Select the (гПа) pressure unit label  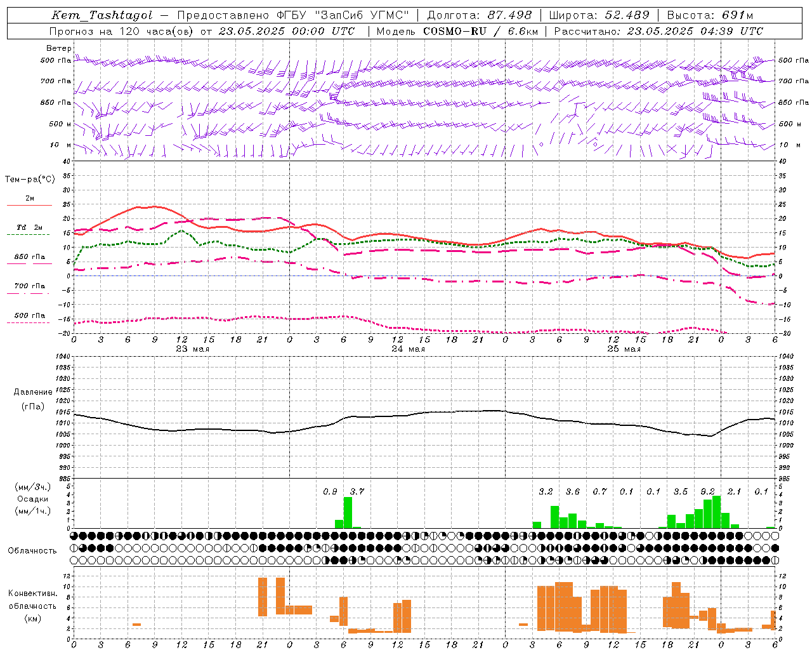pyautogui.click(x=32, y=407)
